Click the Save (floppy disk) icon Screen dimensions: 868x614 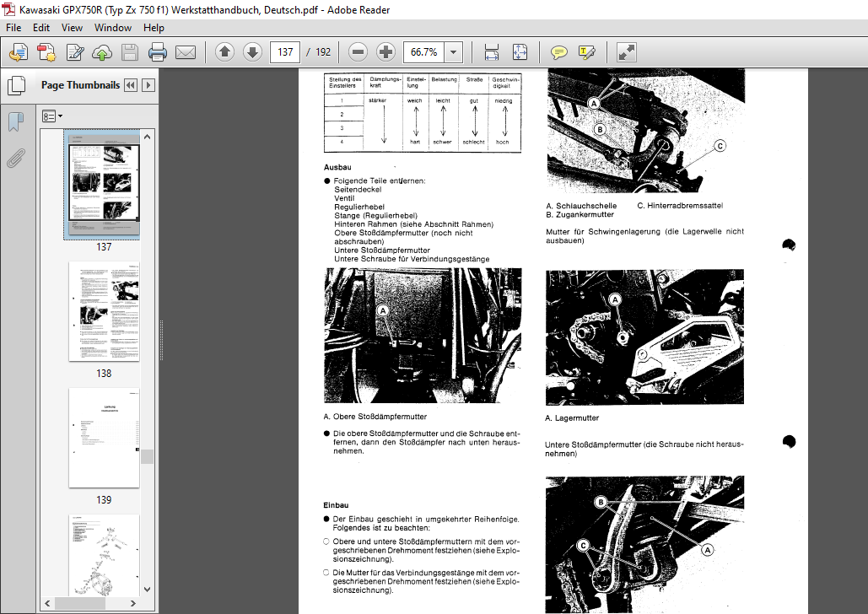(130, 52)
